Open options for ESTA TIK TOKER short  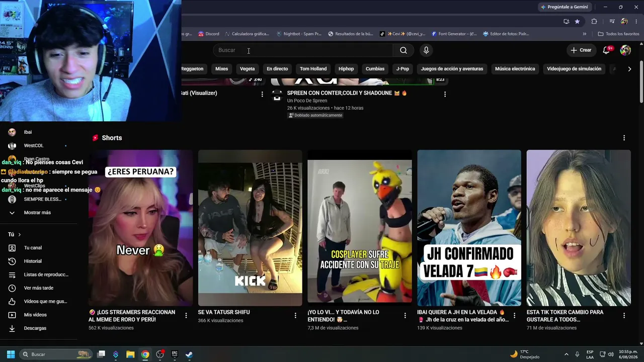pyautogui.click(x=624, y=315)
